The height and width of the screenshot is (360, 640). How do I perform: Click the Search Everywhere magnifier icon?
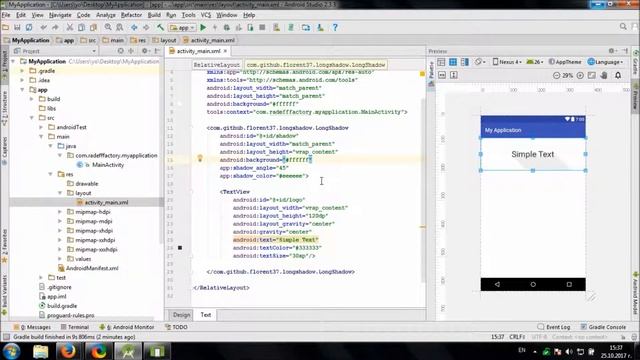pyautogui.click(x=623, y=27)
